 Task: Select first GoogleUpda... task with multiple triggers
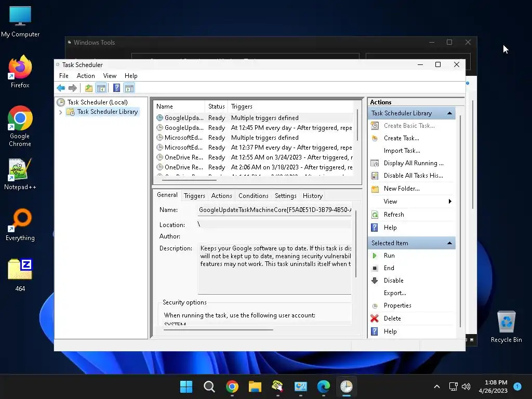254,118
